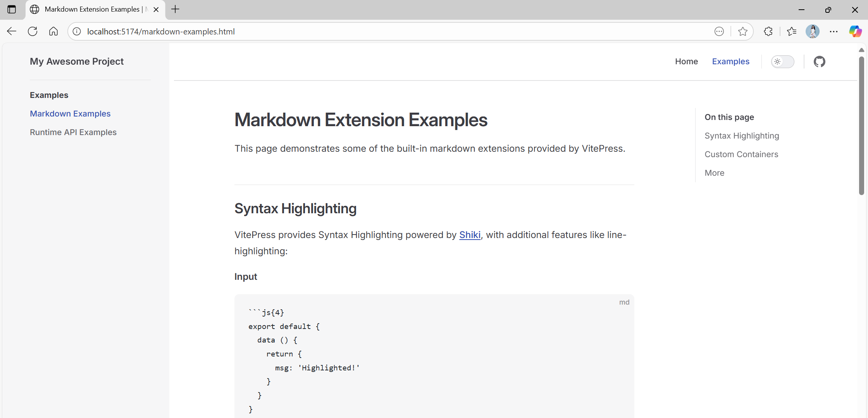Select Home in the navigation bar
Image resolution: width=868 pixels, height=418 pixels.
[686, 62]
